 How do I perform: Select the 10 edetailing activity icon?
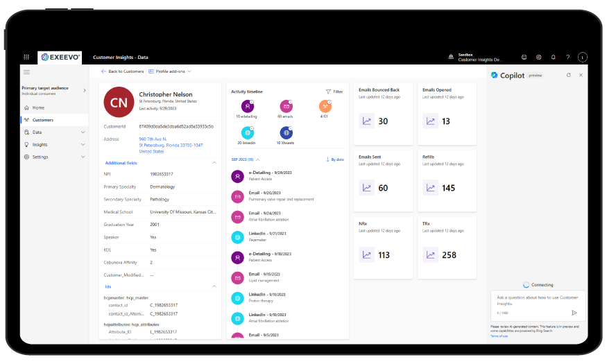(248, 106)
